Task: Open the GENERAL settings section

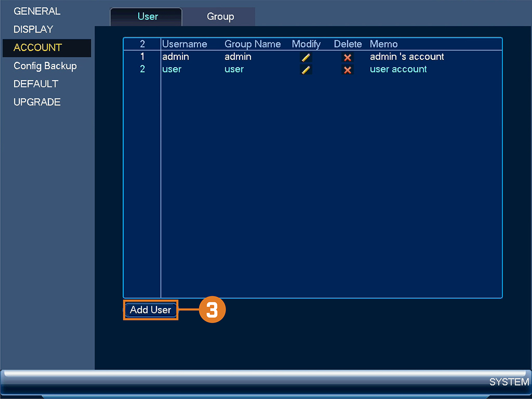Action: (37, 12)
